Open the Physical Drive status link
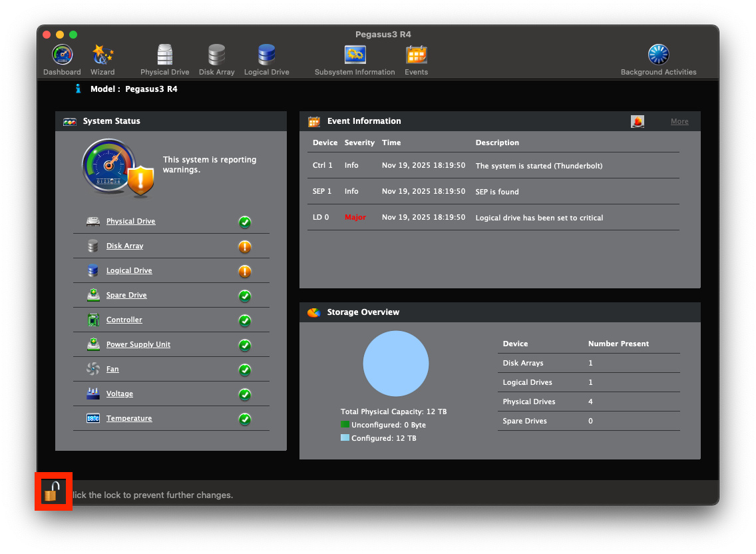The image size is (756, 554). [x=130, y=221]
